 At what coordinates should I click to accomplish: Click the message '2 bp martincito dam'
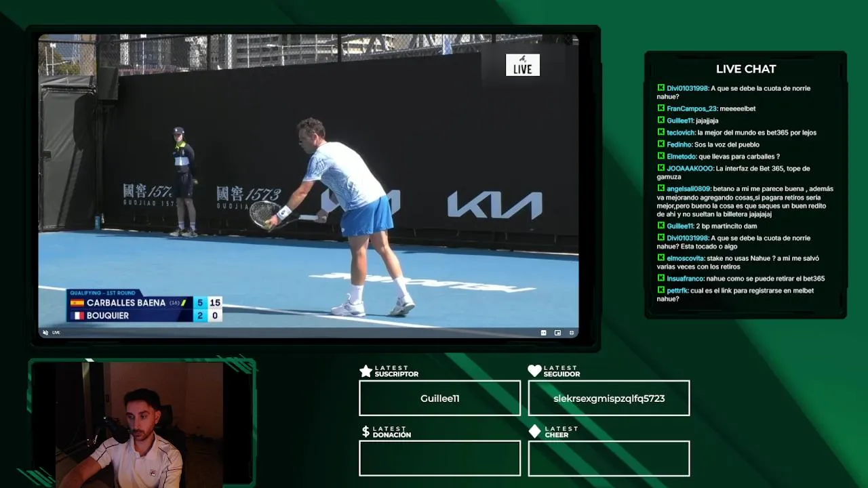coord(726,226)
